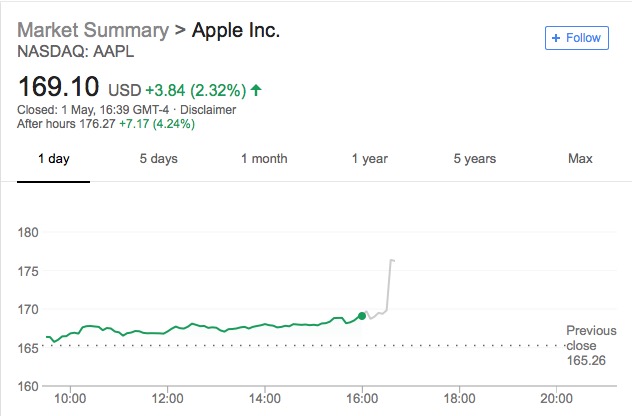Click the Apple Inc. title
This screenshot has height=416, width=632.
pos(235,29)
